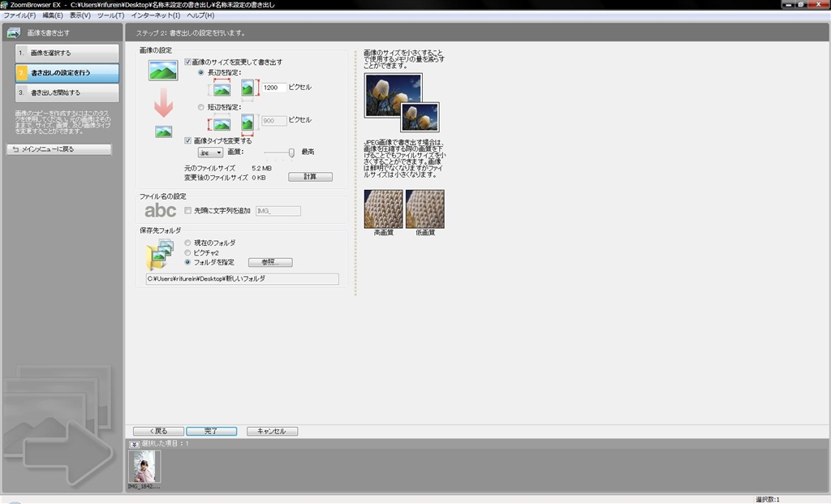
Task: Open the File menu
Action: [19, 15]
